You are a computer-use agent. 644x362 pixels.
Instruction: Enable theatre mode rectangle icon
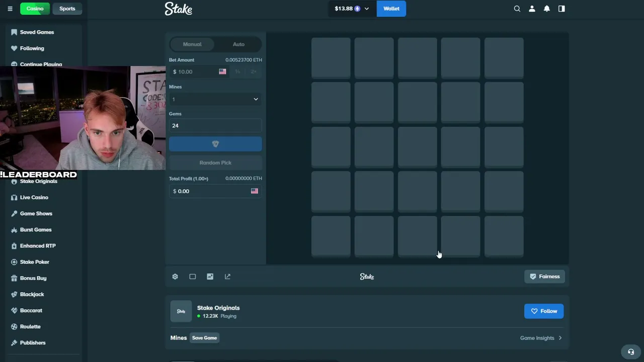pos(193,277)
